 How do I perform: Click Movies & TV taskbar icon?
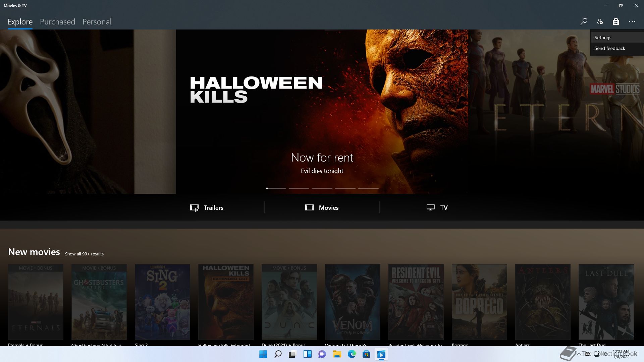(x=381, y=354)
